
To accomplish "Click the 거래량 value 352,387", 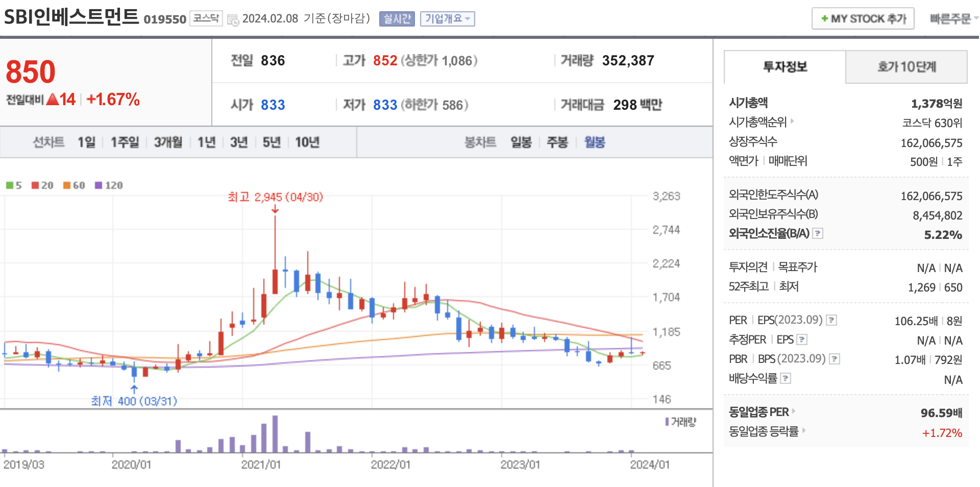I will point(628,61).
